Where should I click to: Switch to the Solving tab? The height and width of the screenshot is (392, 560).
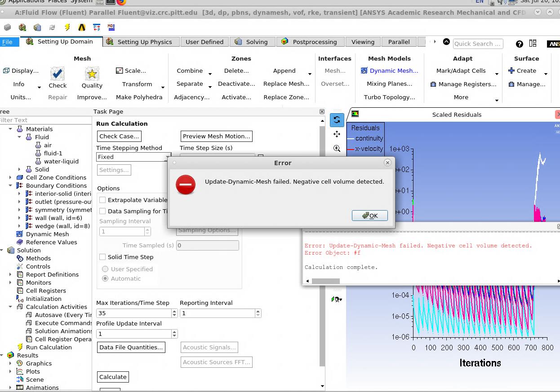(252, 42)
